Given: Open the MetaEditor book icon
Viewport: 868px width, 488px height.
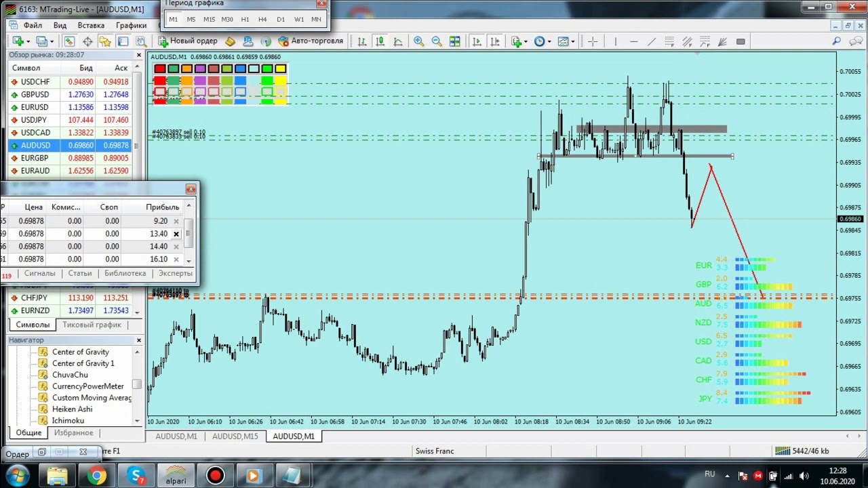Looking at the screenshot, I should [x=230, y=41].
